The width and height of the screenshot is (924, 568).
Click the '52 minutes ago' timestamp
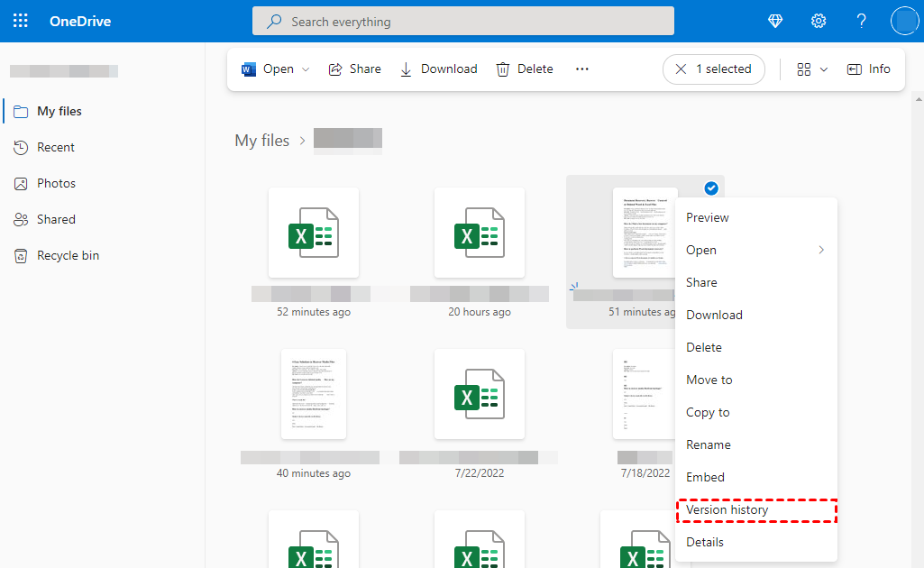pos(314,312)
